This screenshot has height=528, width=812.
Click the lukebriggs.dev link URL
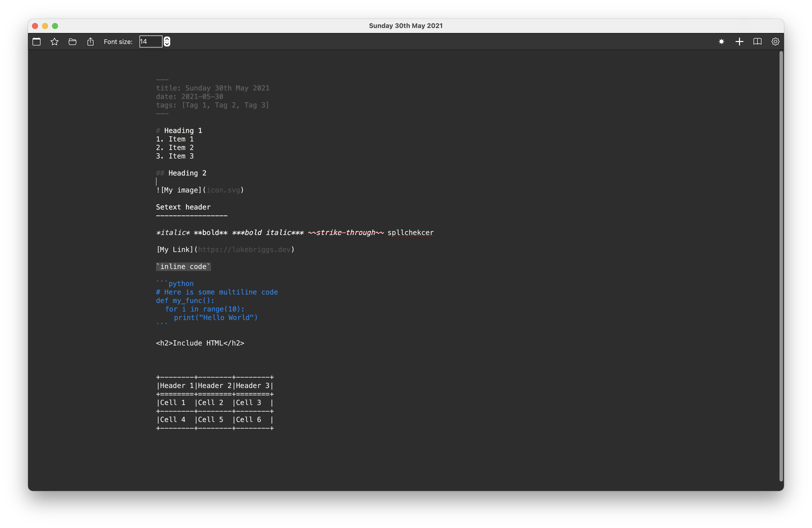point(244,250)
